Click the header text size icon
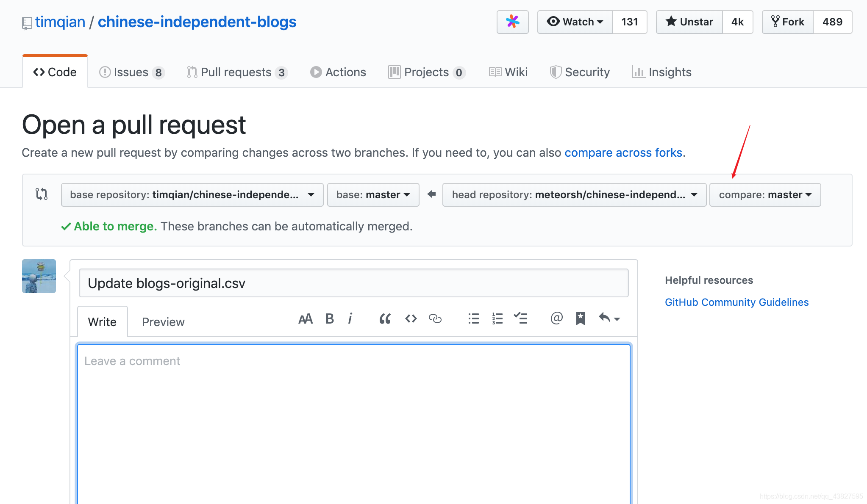The width and height of the screenshot is (867, 504). point(305,319)
